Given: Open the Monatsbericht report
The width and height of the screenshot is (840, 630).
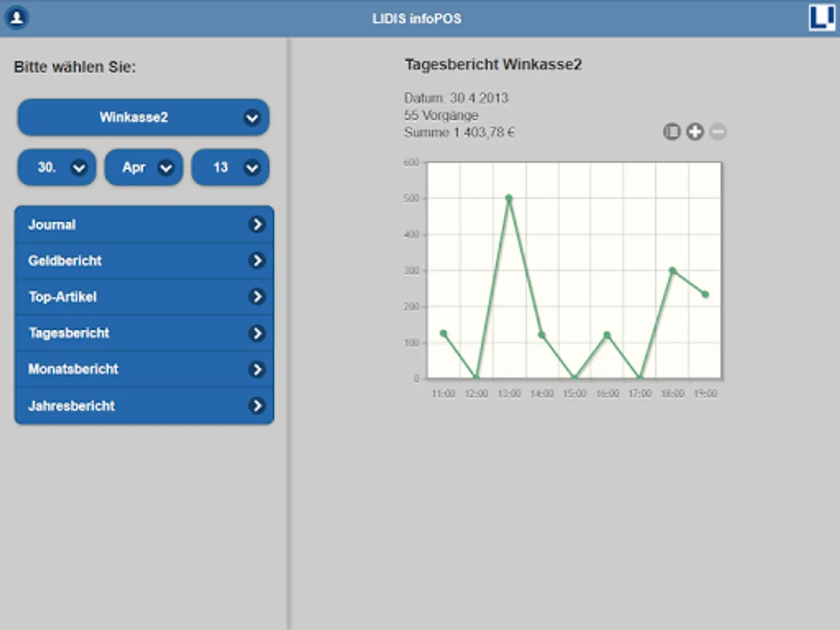Looking at the screenshot, I should [144, 369].
